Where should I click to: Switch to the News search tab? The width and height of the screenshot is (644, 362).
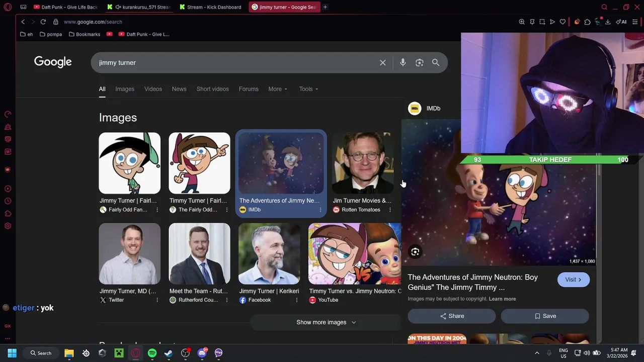pyautogui.click(x=179, y=89)
